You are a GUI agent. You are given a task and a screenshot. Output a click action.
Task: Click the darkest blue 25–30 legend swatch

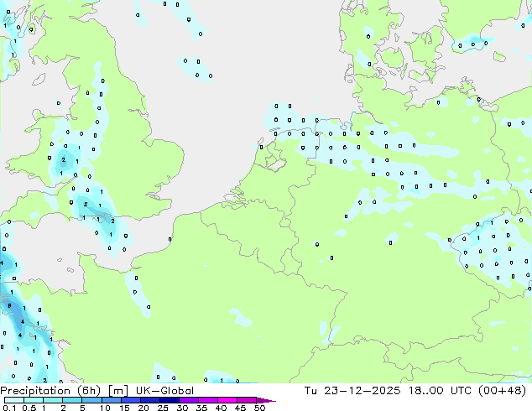point(169,400)
